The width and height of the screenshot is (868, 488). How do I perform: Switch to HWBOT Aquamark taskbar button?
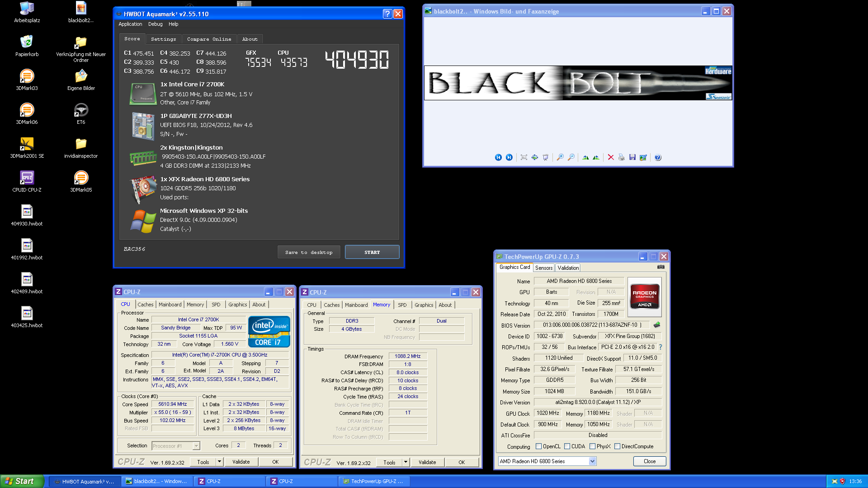coord(85,481)
